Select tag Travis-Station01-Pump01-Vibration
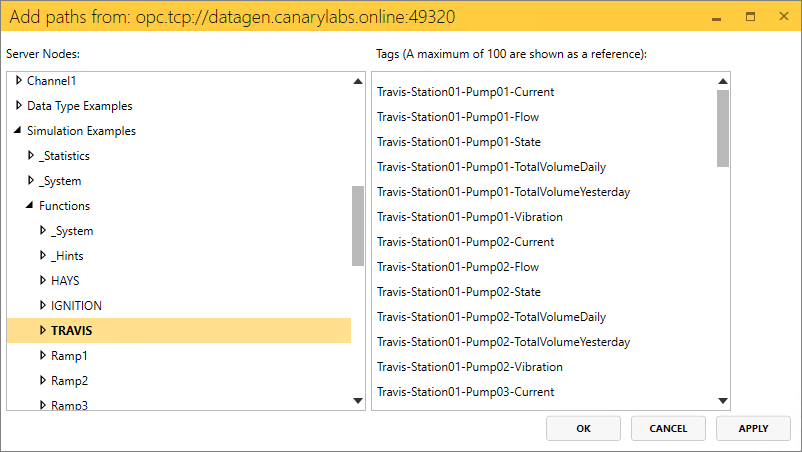This screenshot has width=802, height=452. point(469,217)
